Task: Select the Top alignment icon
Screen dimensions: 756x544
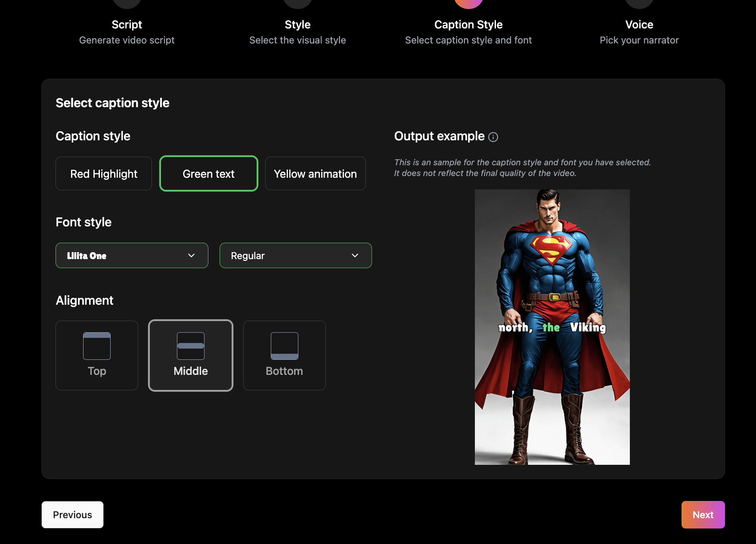Action: [97, 346]
